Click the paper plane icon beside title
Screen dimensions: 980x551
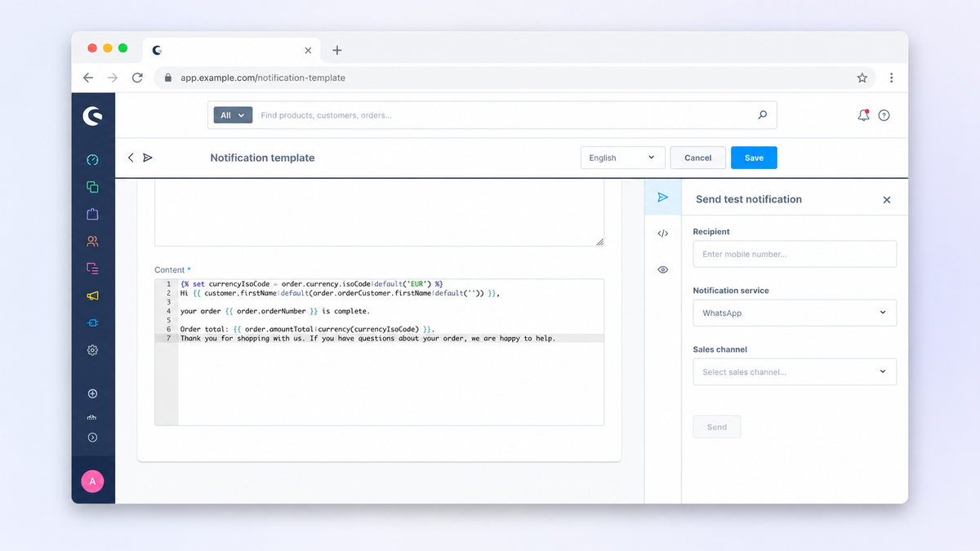click(x=148, y=158)
